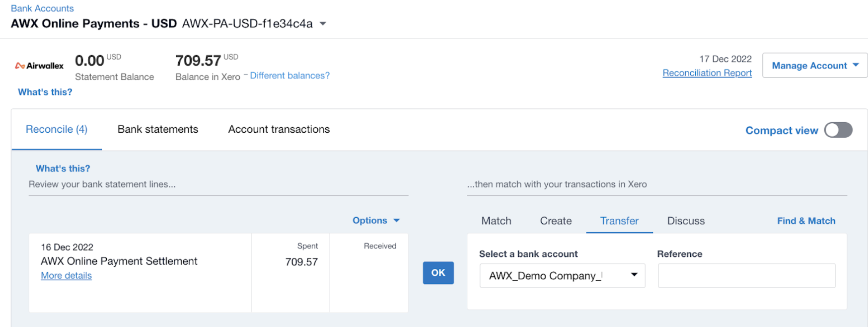Switch to the Bank statements tab
868x327 pixels.
click(x=157, y=130)
